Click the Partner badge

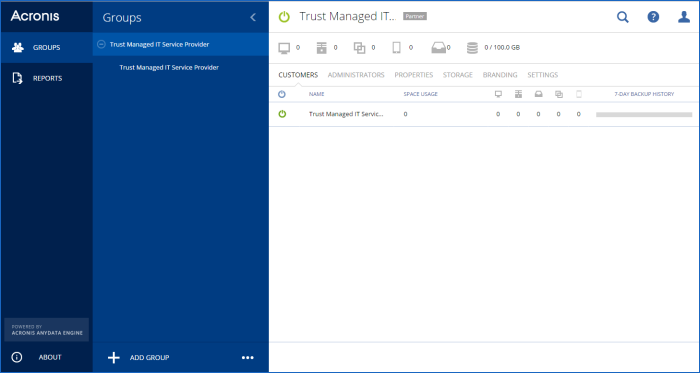click(415, 17)
